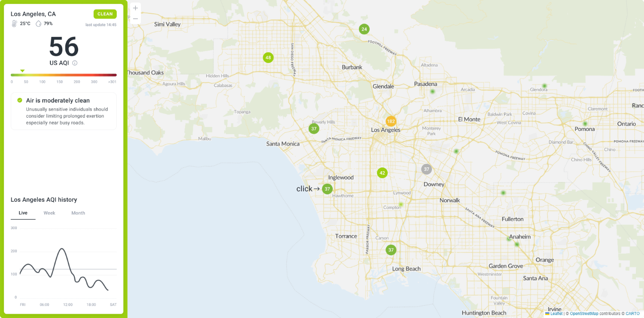Screen dimensions: 644x318
Task: Zoom in on the map
Action: (135, 8)
